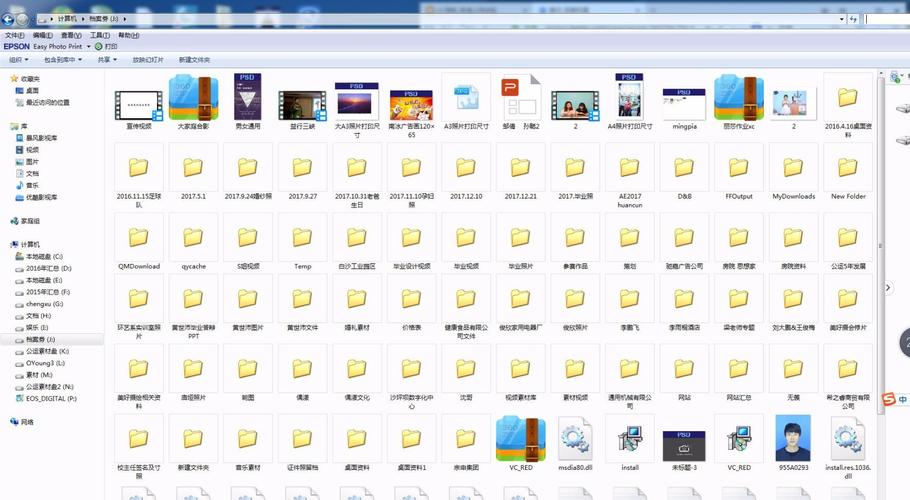
Task: Select 图片 library in sidebar
Action: [27, 162]
